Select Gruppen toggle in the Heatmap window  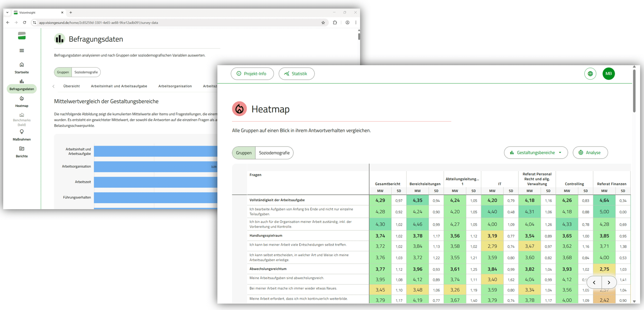point(244,153)
